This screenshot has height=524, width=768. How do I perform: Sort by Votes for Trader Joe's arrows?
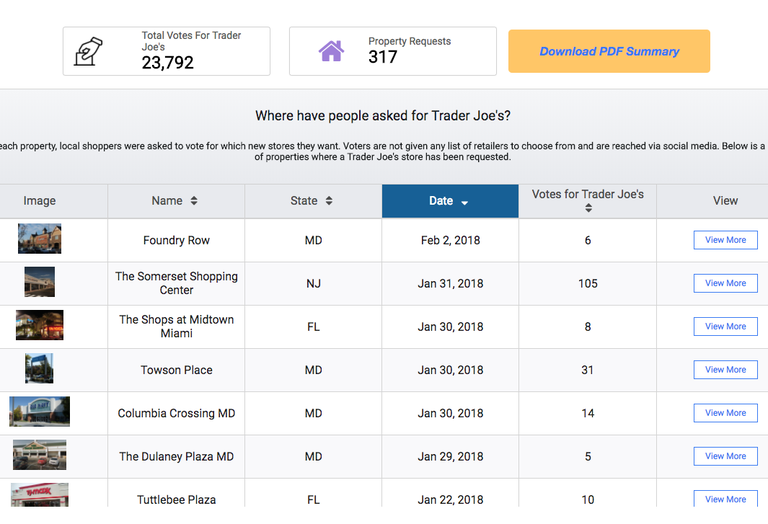coord(588,208)
